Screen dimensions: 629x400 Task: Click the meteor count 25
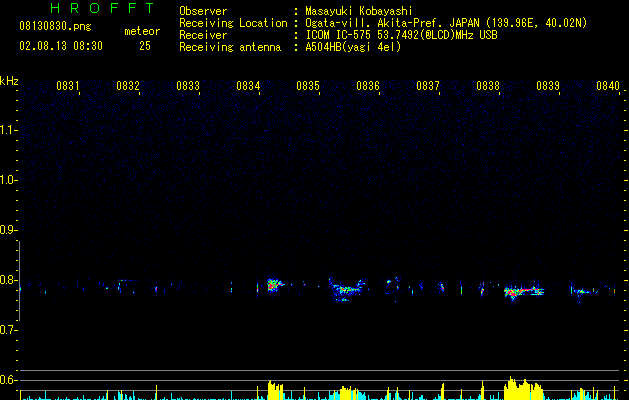click(145, 46)
